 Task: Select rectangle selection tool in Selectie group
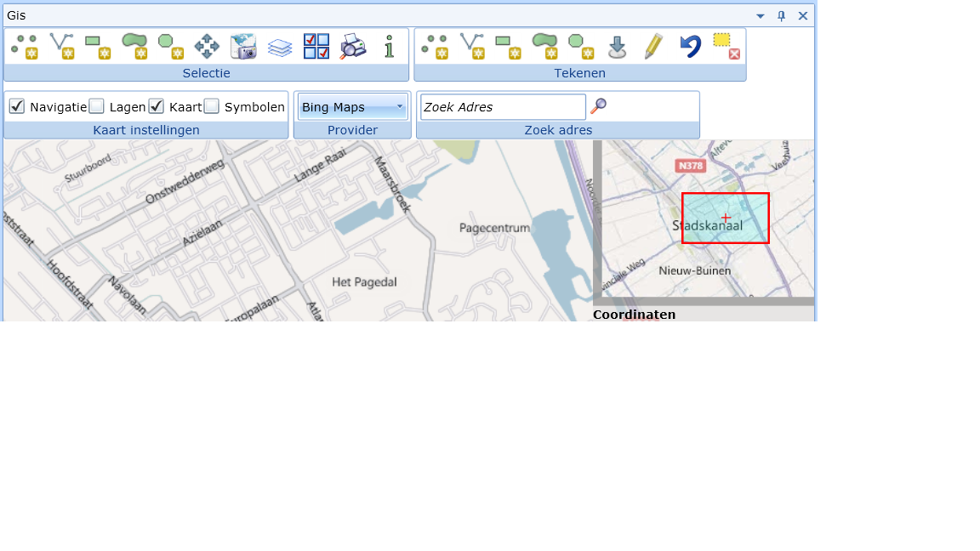98,47
